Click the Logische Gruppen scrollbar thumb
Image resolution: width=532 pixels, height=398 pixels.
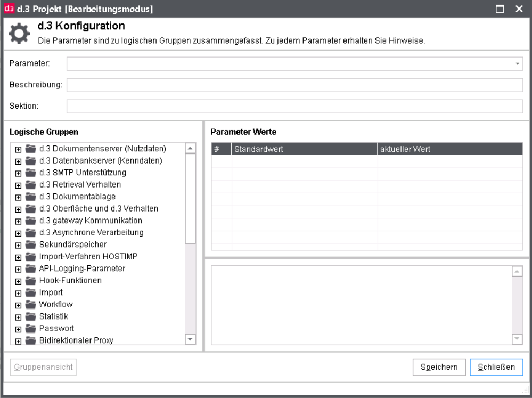(x=190, y=198)
